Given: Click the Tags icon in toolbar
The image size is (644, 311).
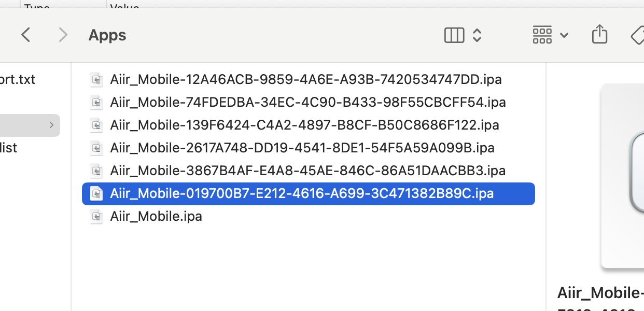Looking at the screenshot, I should click(x=638, y=35).
